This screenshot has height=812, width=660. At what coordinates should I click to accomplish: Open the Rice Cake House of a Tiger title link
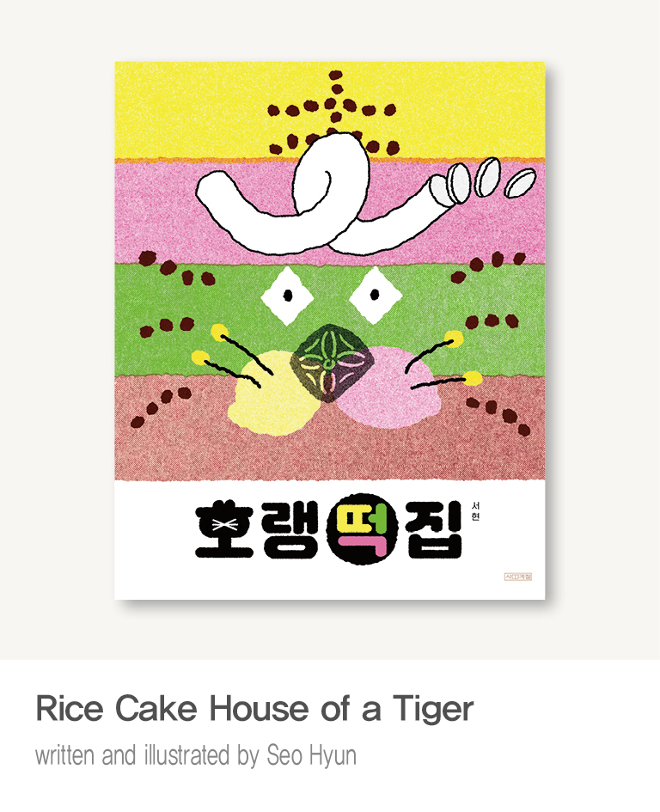[254, 708]
